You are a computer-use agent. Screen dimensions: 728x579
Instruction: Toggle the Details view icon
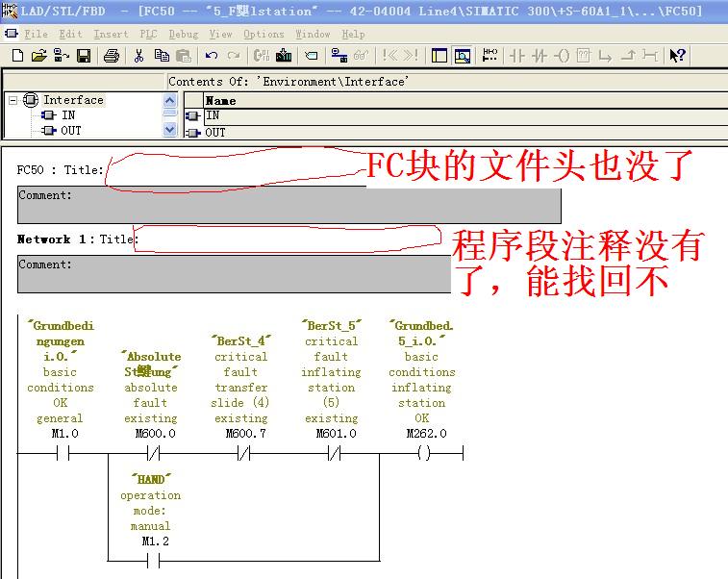coord(463,56)
